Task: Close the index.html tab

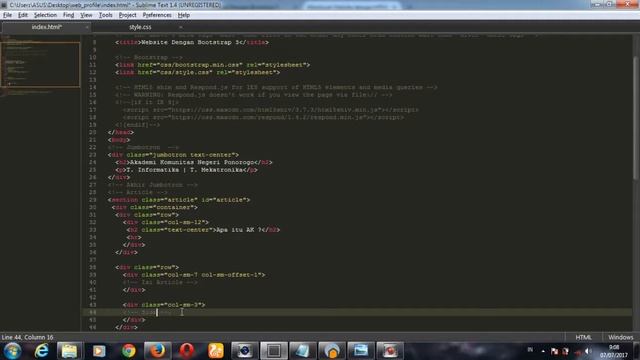Action: (87, 27)
